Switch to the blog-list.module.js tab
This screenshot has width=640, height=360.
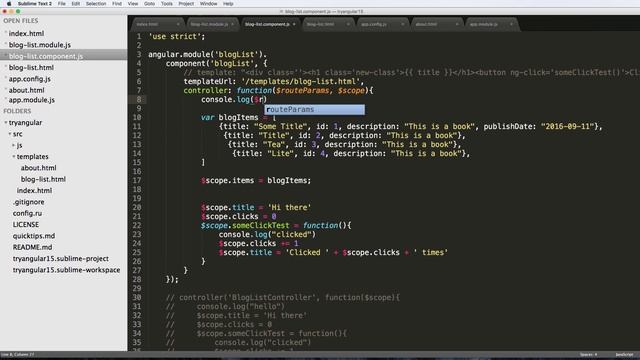tap(209, 24)
